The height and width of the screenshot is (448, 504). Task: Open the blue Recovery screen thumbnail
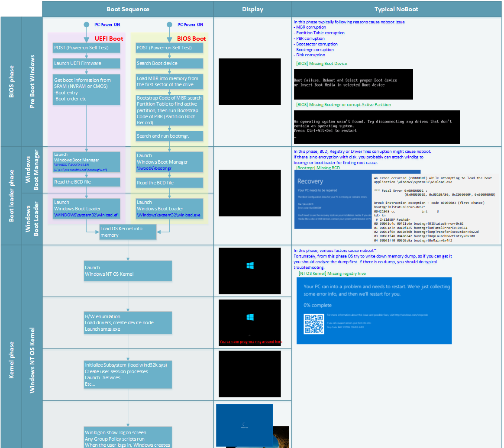point(333,199)
